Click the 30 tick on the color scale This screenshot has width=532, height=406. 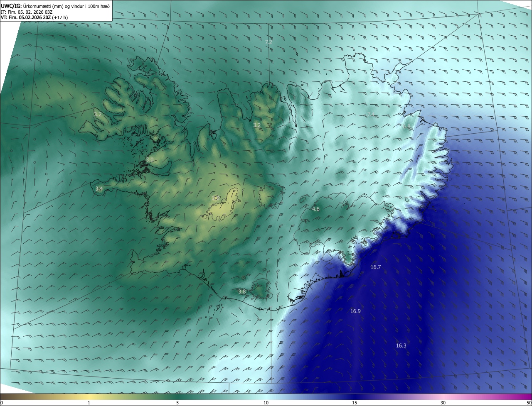[x=443, y=403]
